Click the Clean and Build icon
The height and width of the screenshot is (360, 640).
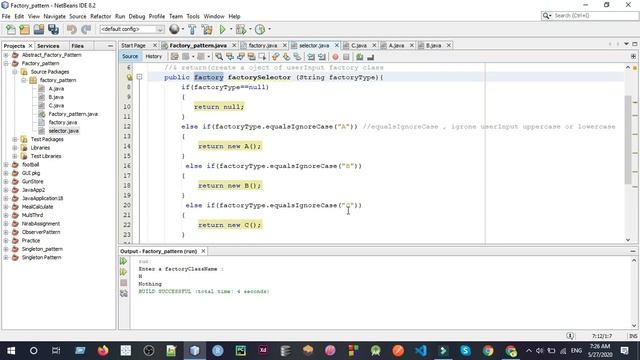(207, 29)
